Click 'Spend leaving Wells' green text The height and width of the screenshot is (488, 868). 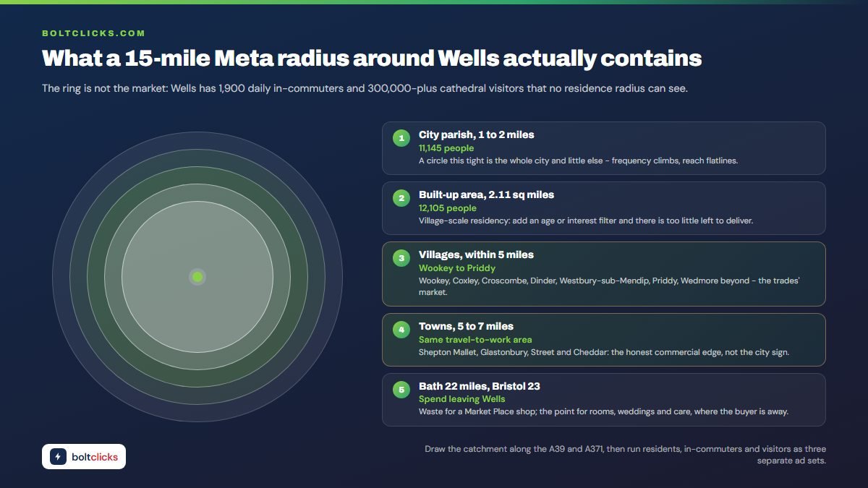click(462, 399)
